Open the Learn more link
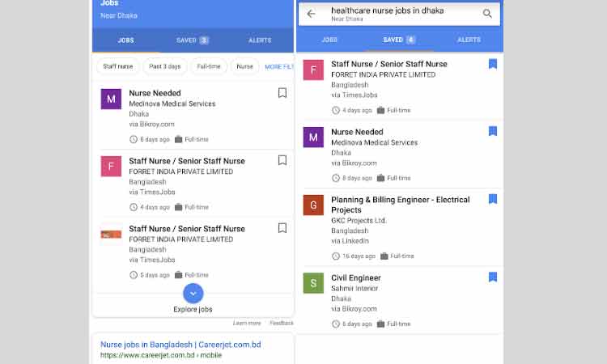This screenshot has width=607, height=364. (x=247, y=323)
